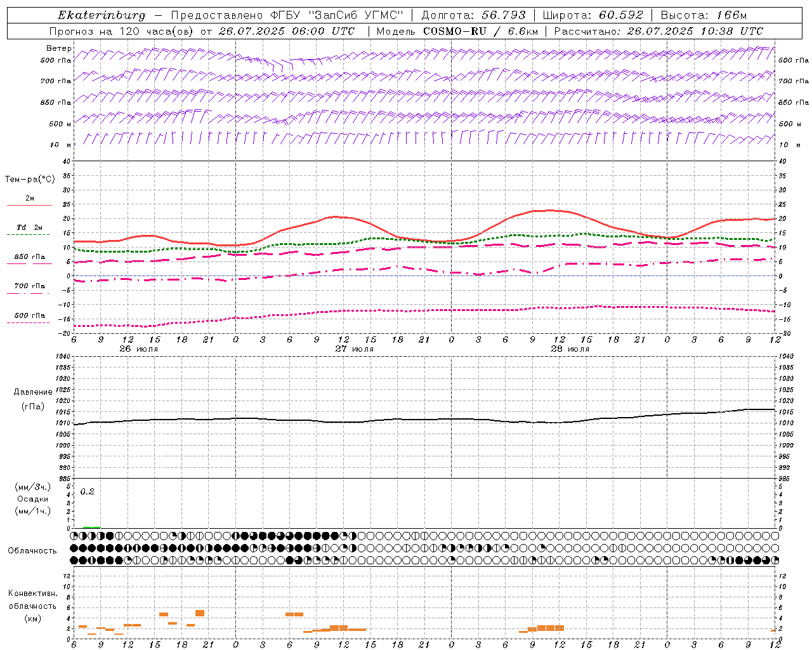Image resolution: width=812 pixels, height=650 pixels.
Task: Click the '(мм/3ч.)' precipitation unit label
Action: tap(32, 487)
